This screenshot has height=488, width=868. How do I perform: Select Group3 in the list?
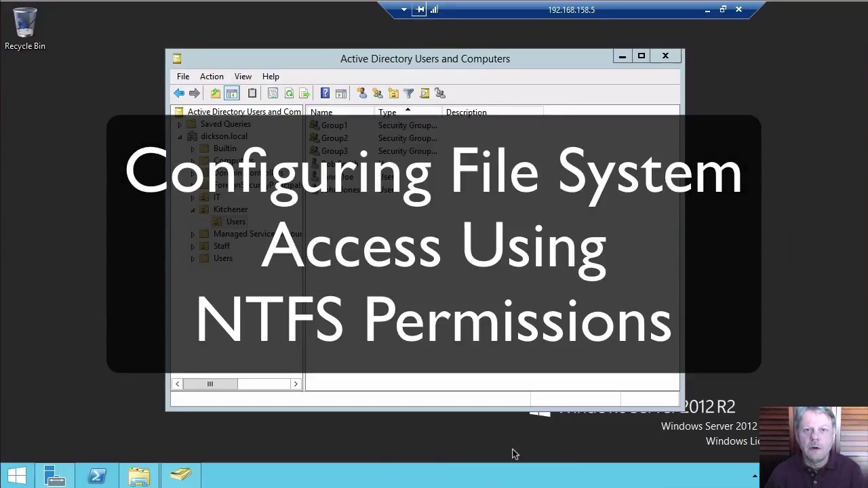coord(334,151)
